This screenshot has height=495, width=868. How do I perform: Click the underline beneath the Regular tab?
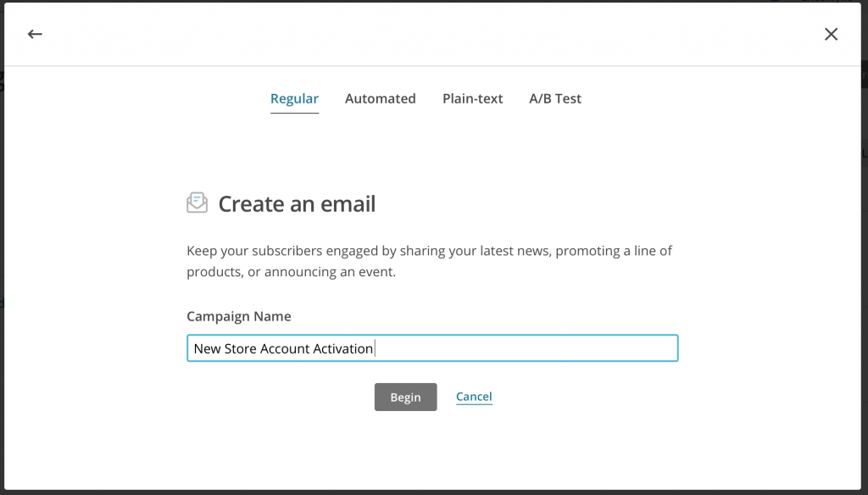pyautogui.click(x=294, y=113)
